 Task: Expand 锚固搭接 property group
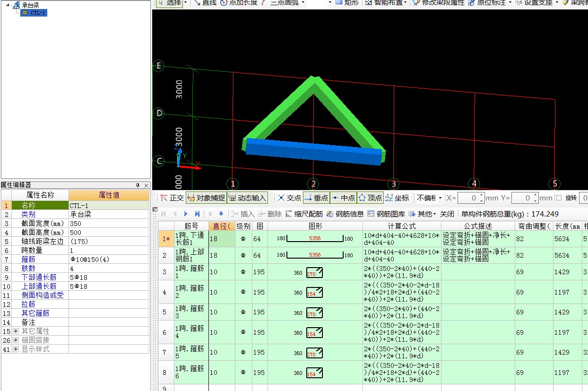(x=16, y=340)
